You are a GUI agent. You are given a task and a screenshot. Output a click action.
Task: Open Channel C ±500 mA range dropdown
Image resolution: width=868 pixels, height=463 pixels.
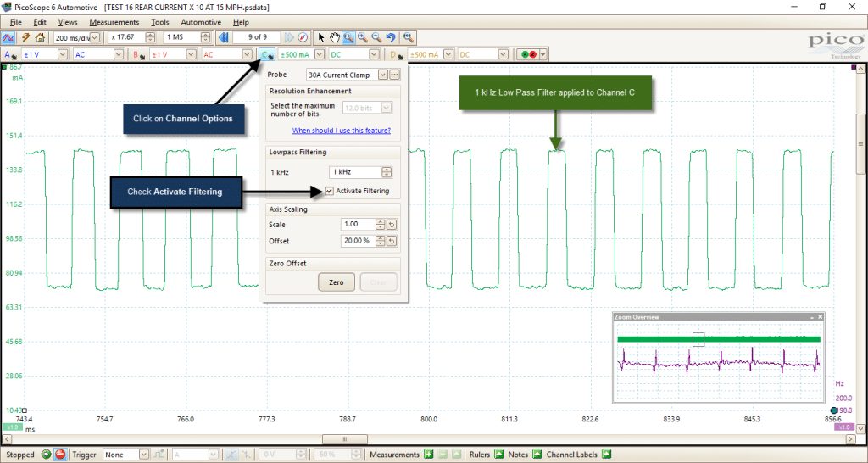319,54
